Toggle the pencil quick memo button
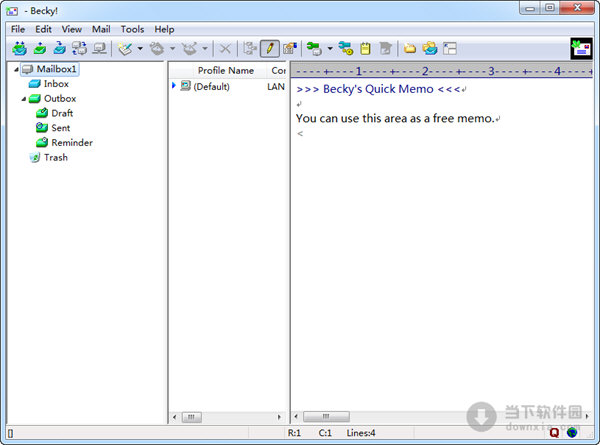The width and height of the screenshot is (600, 445). (x=270, y=49)
